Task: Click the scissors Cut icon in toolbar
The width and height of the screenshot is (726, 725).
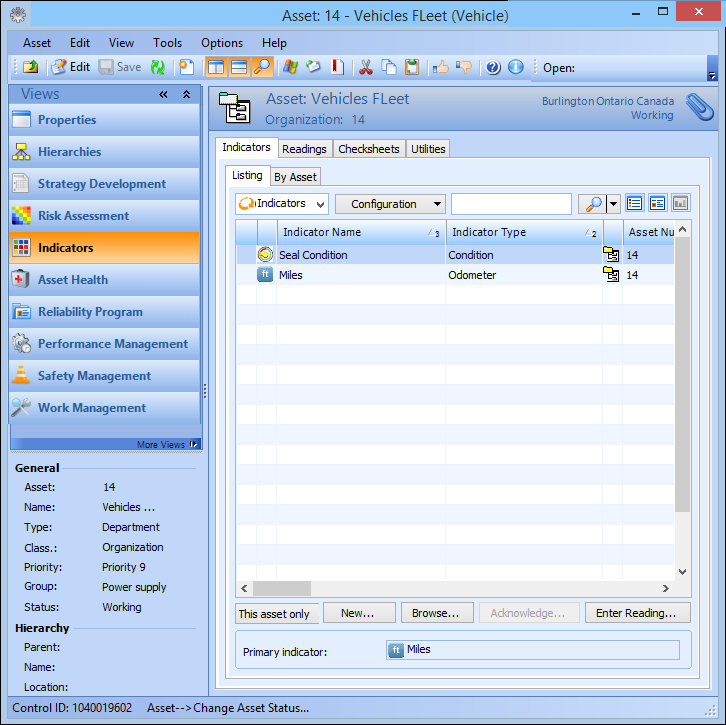Action: [365, 67]
